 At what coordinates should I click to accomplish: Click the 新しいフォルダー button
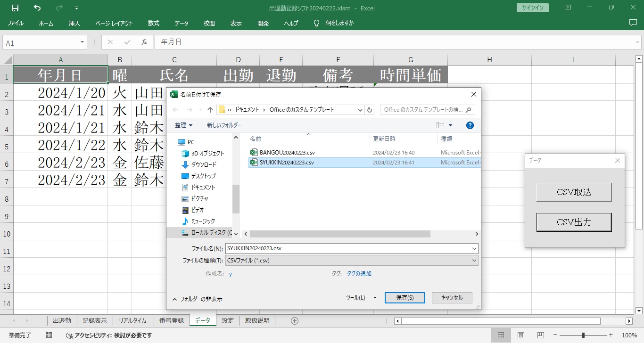coord(224,125)
